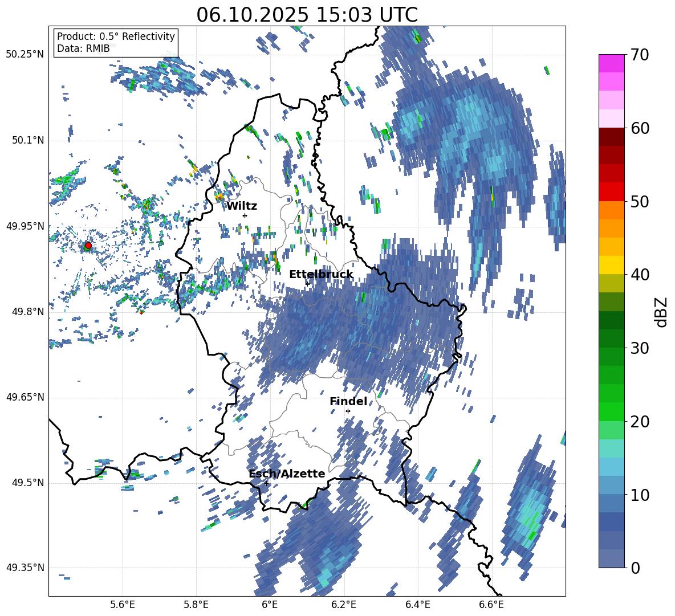Pick the slate blue swatch at 0 dBZ
The image size is (675, 616).
(x=611, y=558)
